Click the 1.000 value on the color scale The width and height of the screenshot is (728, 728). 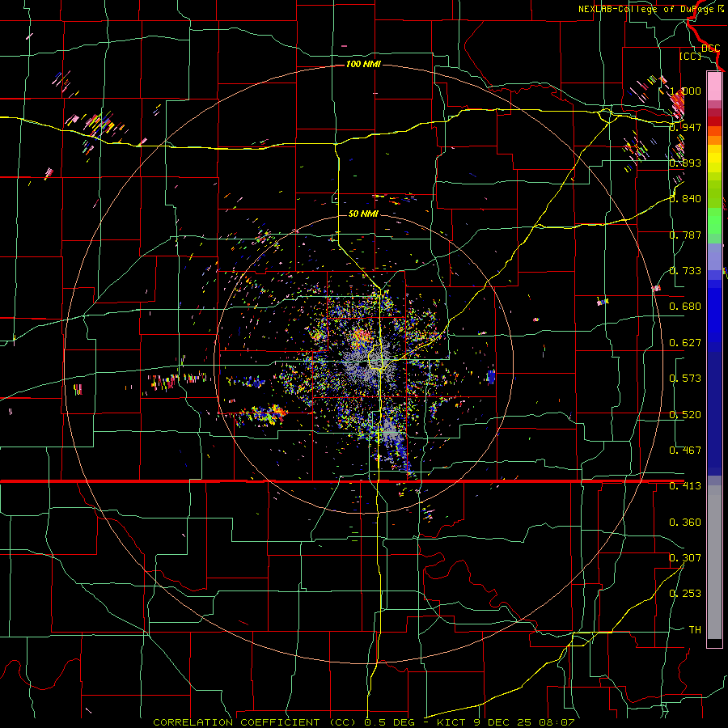click(x=685, y=91)
